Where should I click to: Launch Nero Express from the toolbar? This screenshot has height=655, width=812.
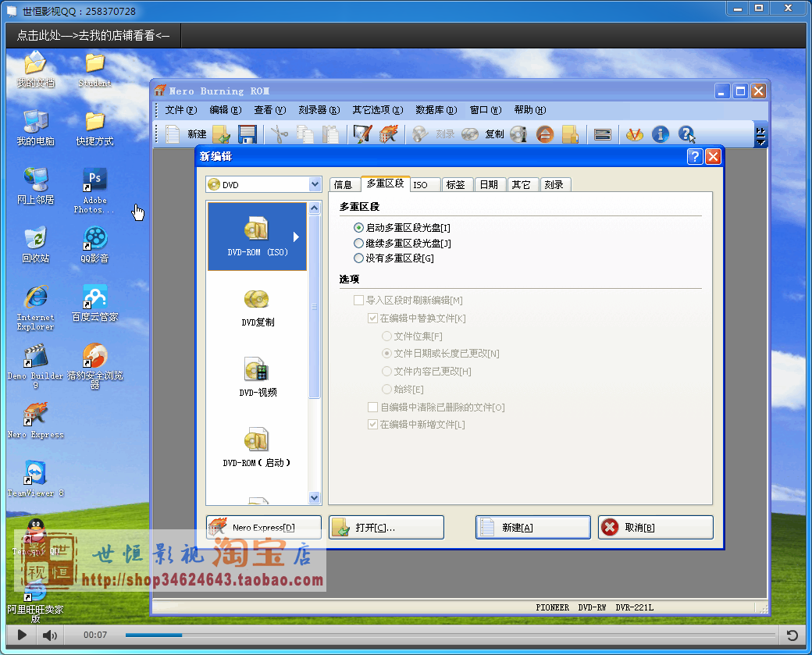coord(388,134)
